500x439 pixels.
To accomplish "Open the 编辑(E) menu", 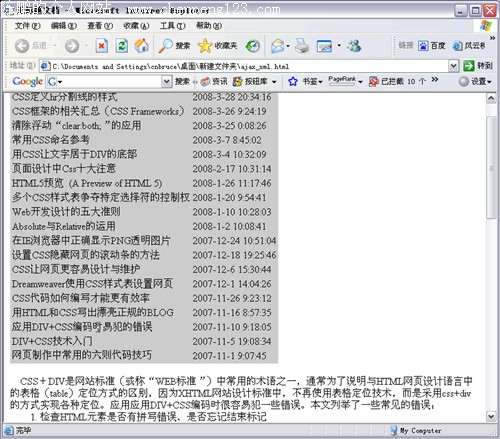I will point(64,26).
